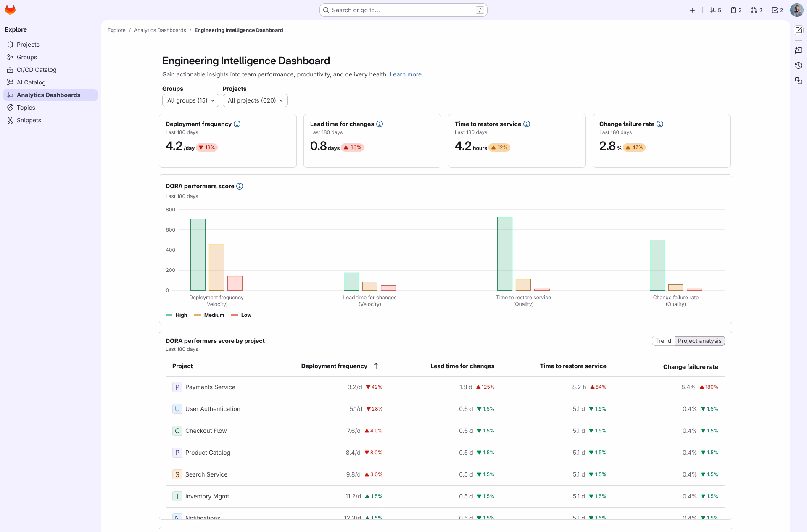Click the chat feedback icon in right rail
The image size is (807, 532).
pos(799,50)
